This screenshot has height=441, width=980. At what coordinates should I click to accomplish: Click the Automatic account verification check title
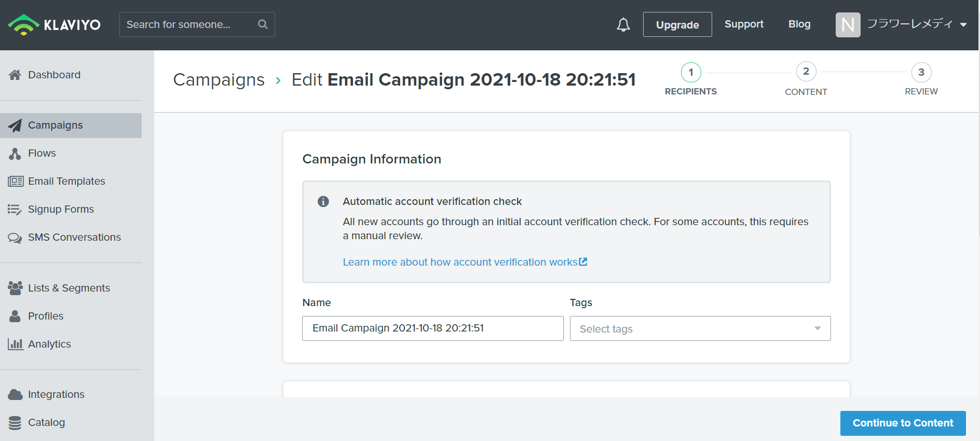[432, 201]
